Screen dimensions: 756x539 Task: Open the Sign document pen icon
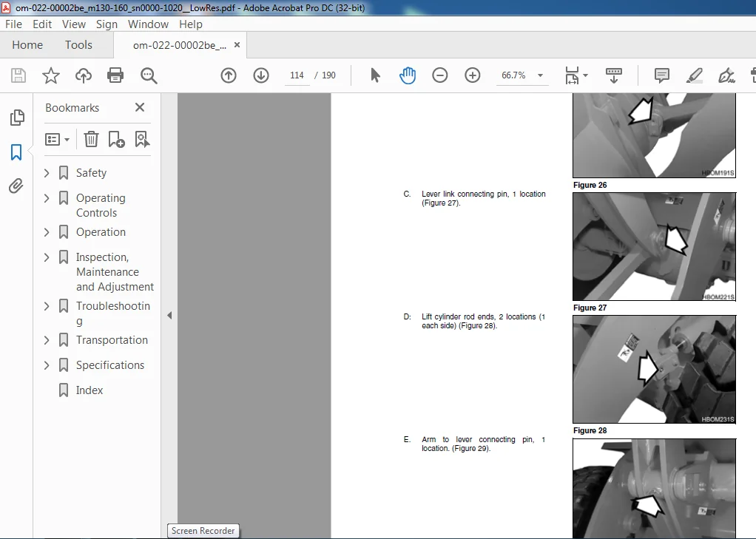point(726,75)
